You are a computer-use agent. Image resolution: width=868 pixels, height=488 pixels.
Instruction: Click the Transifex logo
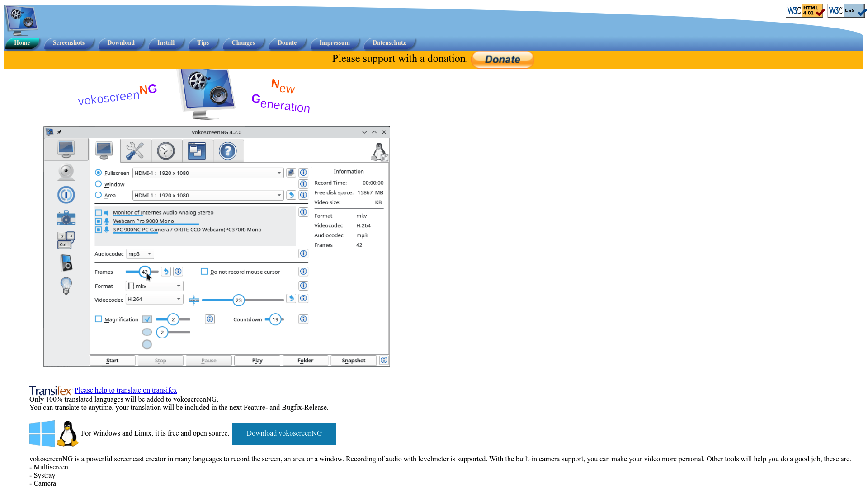51,390
